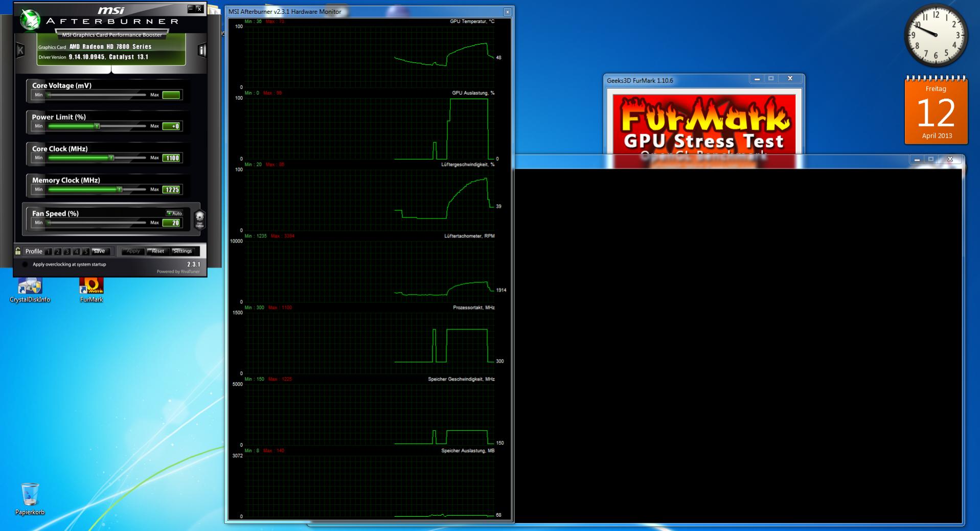
Task: Minimize the Geeks3D FurMark window
Action: point(757,79)
